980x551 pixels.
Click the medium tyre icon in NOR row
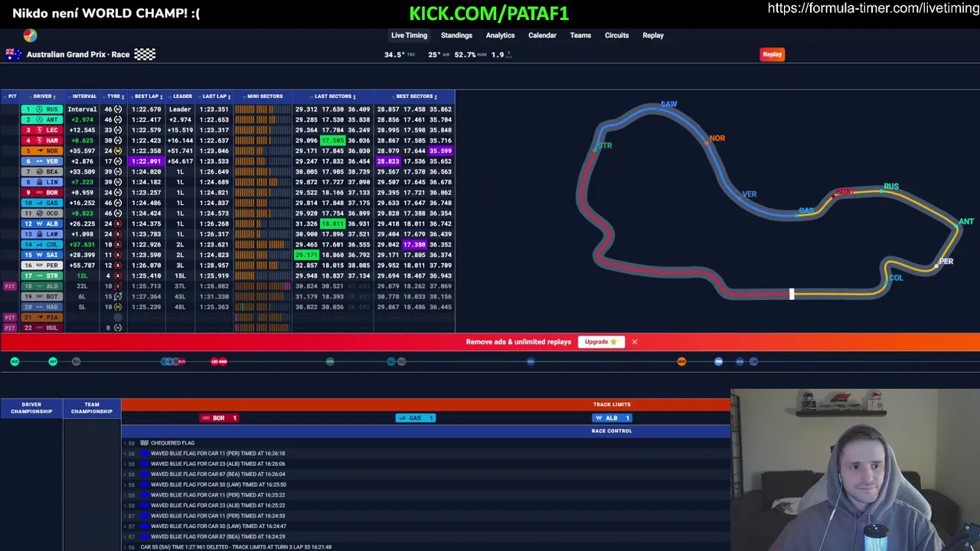click(118, 151)
